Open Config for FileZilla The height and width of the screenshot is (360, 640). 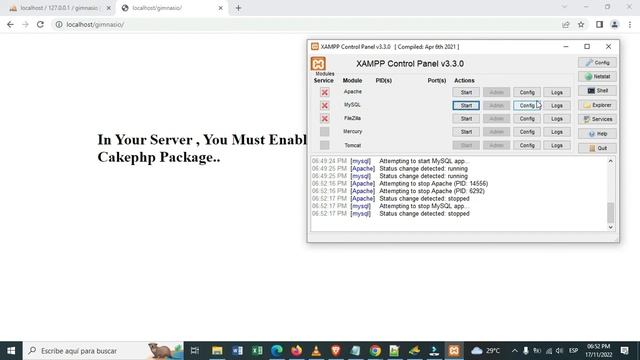pyautogui.click(x=527, y=119)
